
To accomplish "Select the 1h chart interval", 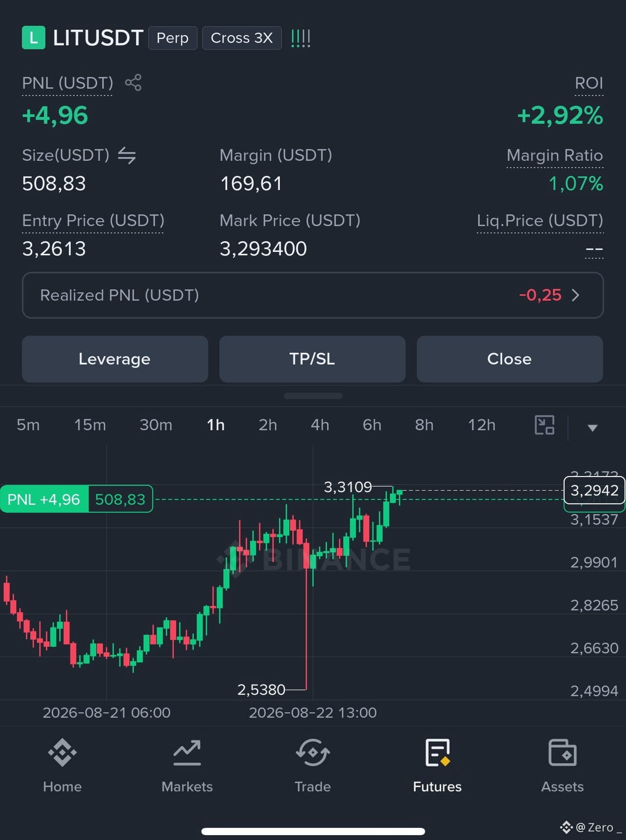I will point(215,425).
